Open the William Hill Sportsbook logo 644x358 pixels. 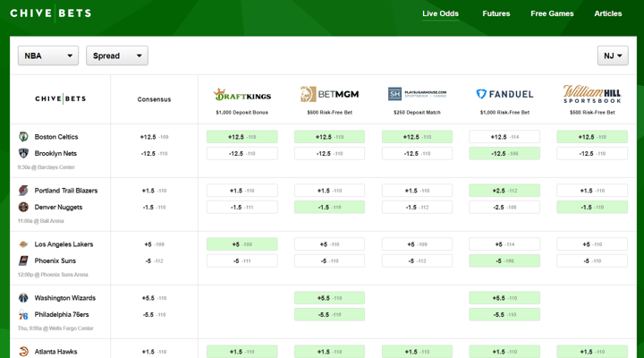click(592, 94)
